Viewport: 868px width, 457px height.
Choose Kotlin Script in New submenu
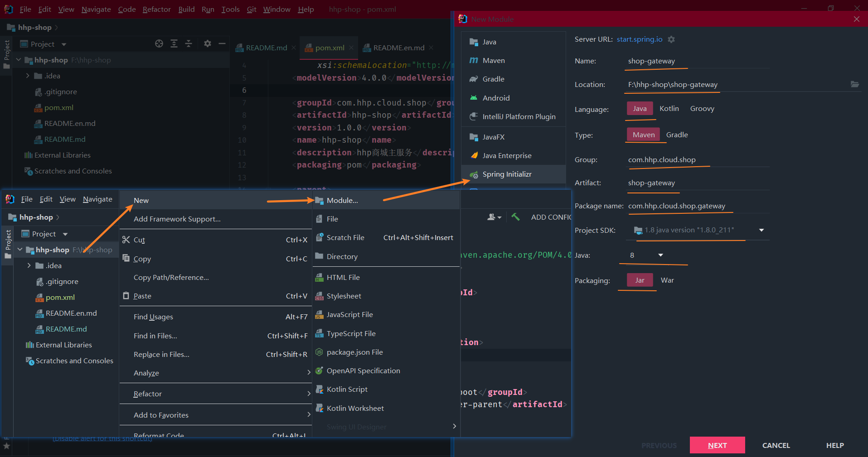pyautogui.click(x=386, y=389)
